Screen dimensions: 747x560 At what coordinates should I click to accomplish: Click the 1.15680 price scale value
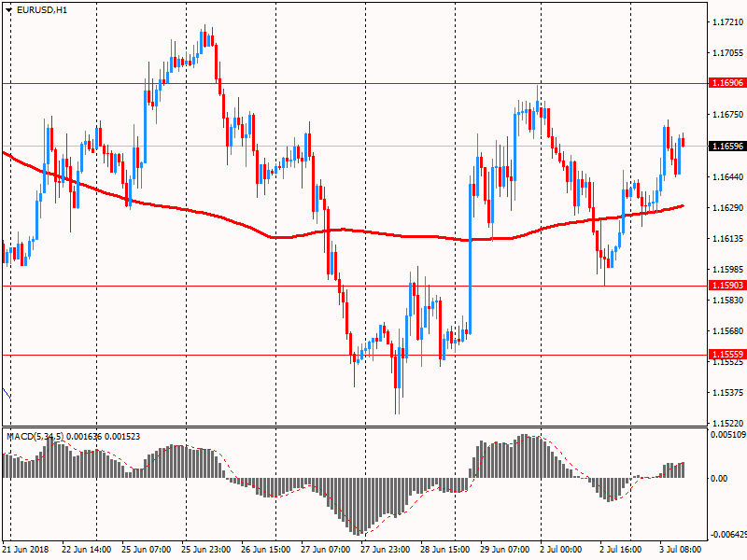pos(728,331)
